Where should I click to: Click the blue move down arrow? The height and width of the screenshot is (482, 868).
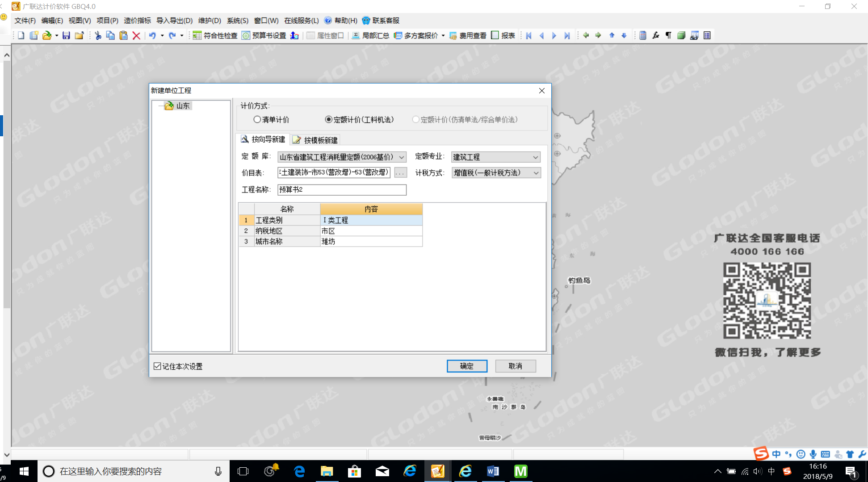pos(624,35)
